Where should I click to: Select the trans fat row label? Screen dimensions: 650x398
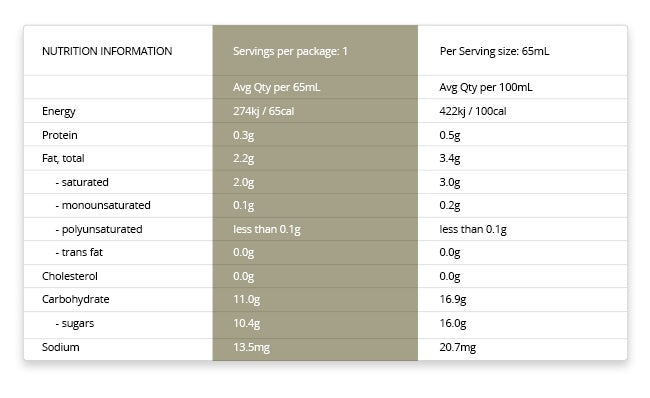[x=79, y=252]
